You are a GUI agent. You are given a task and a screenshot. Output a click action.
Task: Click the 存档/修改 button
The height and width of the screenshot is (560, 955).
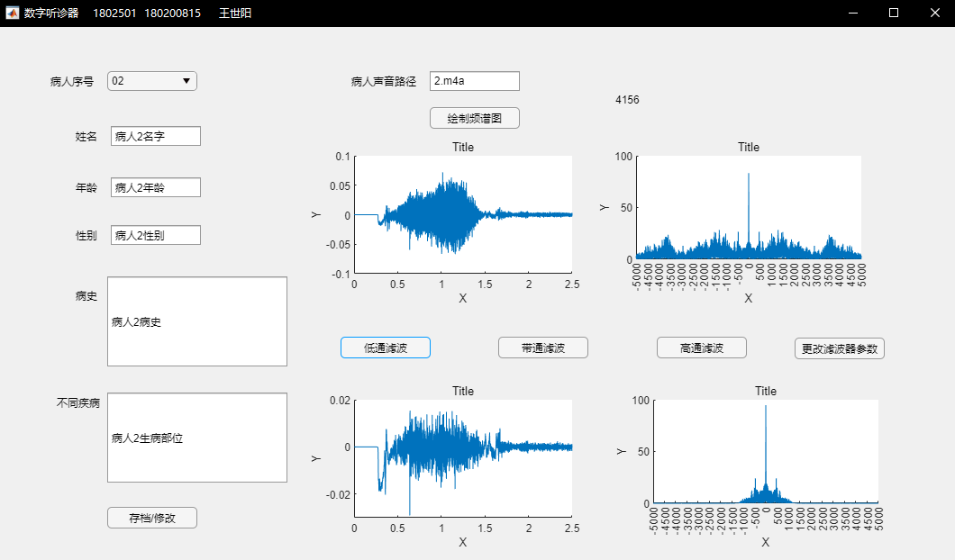coord(152,518)
